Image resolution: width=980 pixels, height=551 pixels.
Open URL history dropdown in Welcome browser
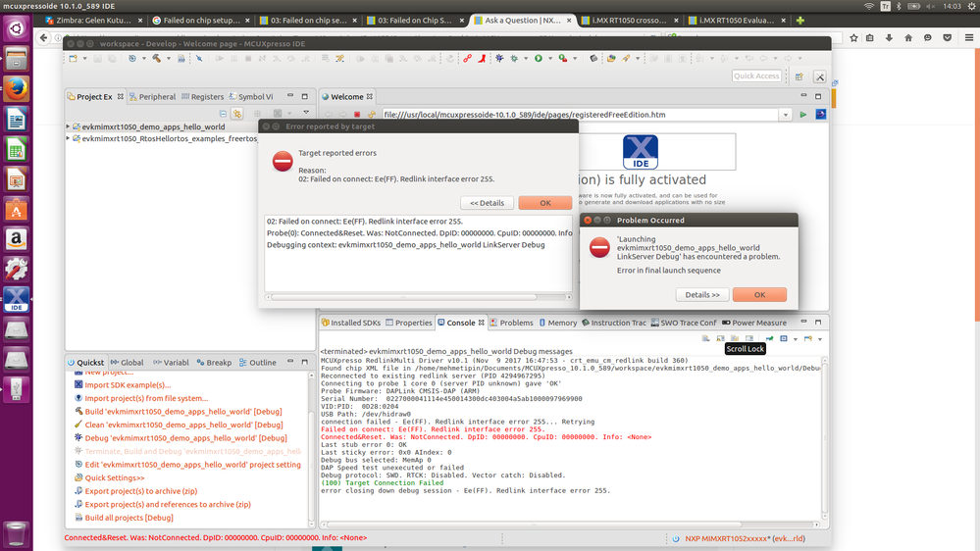786,115
